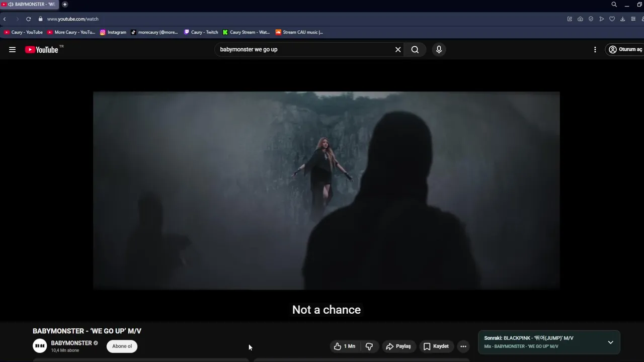Open 'Caury - YouTube' bookmark
644x362 pixels.
click(x=23, y=32)
